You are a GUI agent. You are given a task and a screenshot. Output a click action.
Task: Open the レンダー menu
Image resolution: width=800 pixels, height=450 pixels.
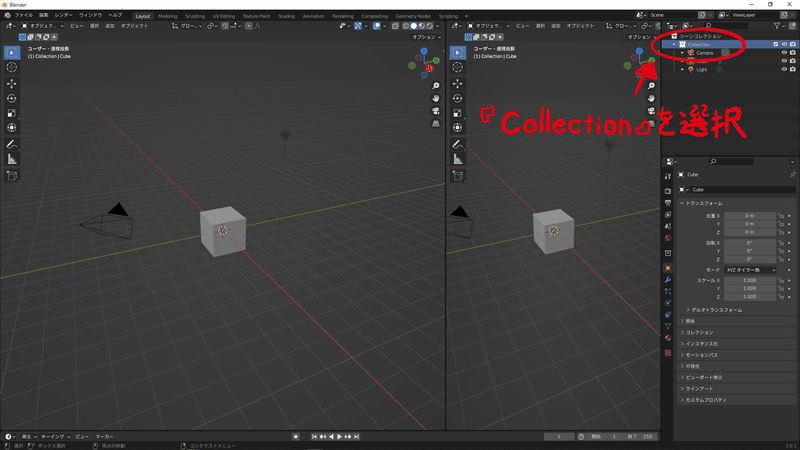point(63,15)
